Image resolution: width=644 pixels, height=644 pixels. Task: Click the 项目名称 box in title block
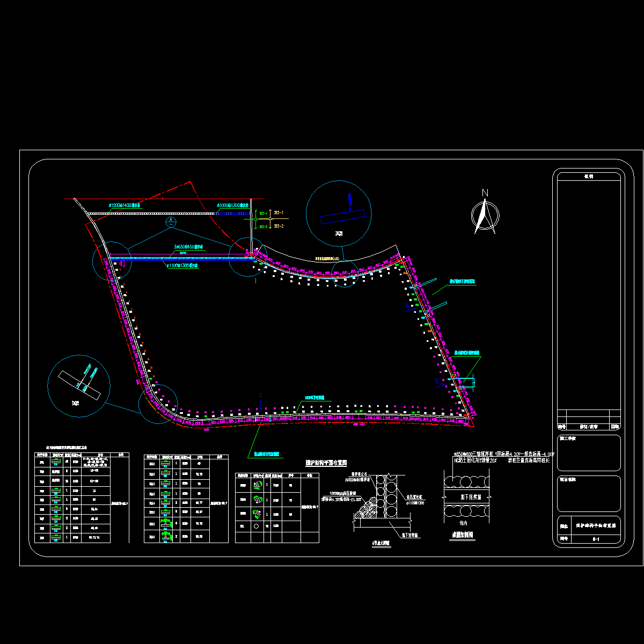pyautogui.click(x=589, y=493)
